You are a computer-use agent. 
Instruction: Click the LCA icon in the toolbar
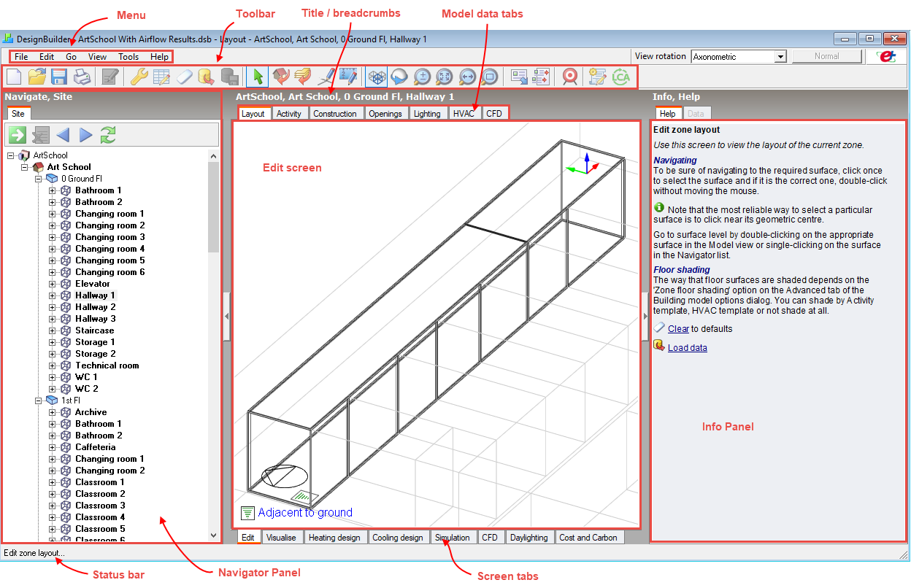620,76
